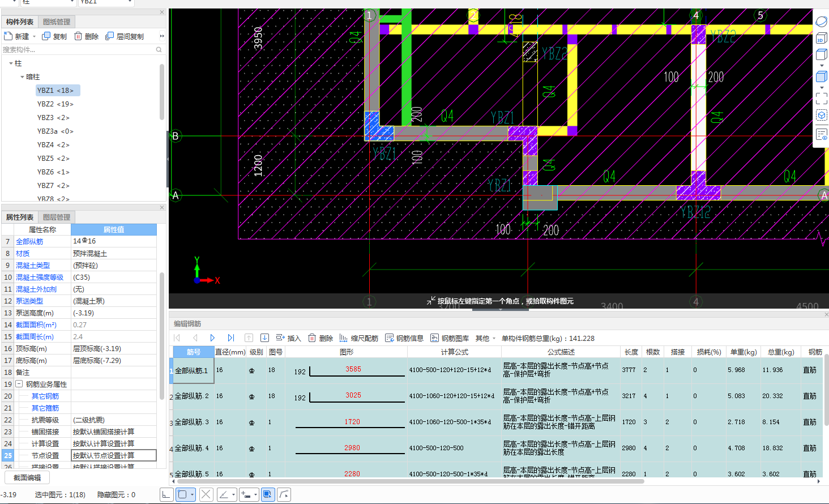The width and height of the screenshot is (829, 504).
Task: Toggle the orthogonal mode icon in the status bar
Action: click(166, 494)
